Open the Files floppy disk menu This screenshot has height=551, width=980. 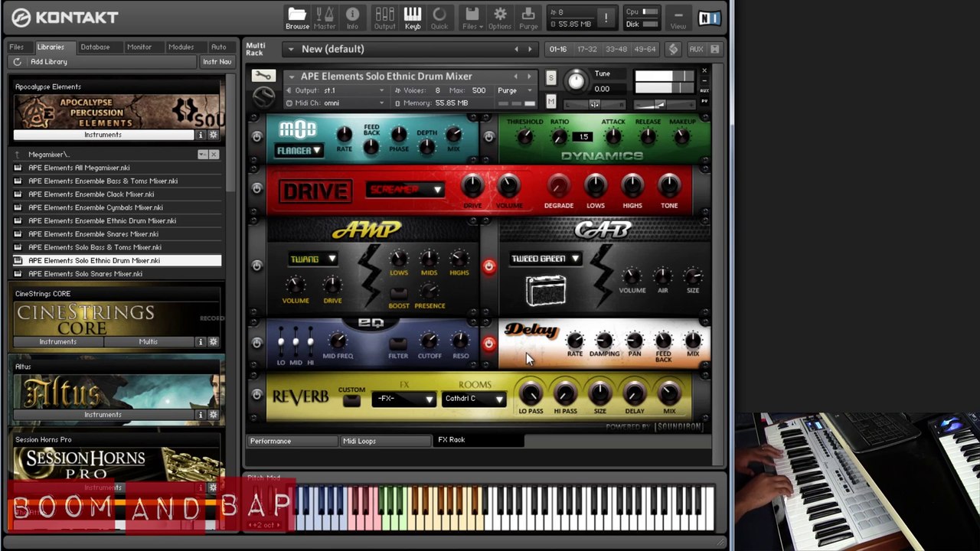(472, 18)
